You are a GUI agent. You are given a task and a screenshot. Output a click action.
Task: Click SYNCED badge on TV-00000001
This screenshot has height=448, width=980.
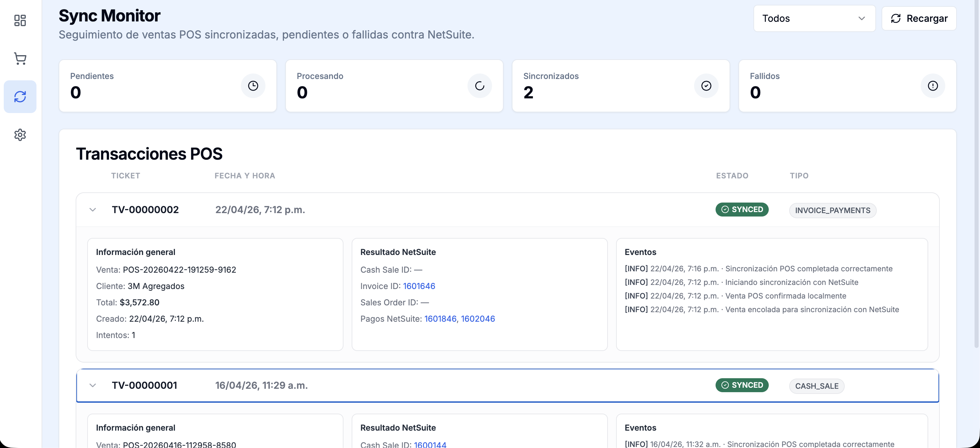click(x=741, y=385)
